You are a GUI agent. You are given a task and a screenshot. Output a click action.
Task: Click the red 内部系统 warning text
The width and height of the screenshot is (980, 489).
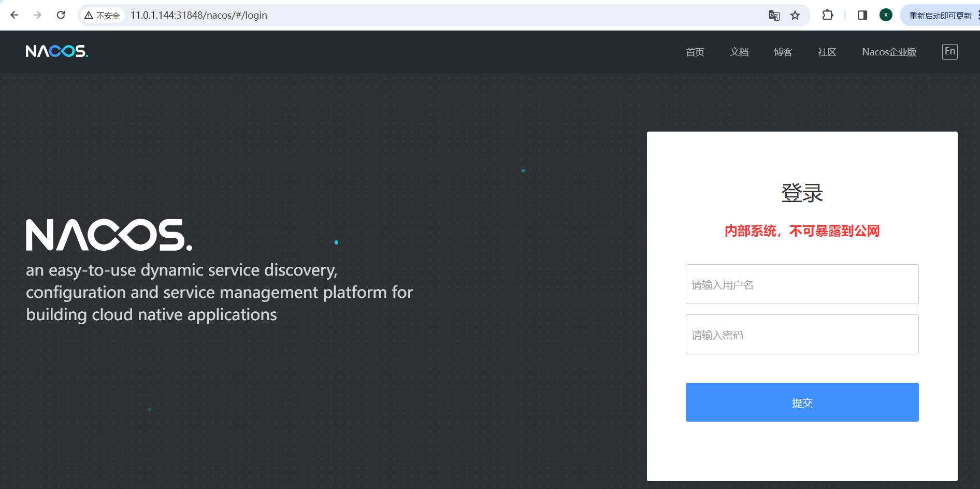(x=802, y=231)
